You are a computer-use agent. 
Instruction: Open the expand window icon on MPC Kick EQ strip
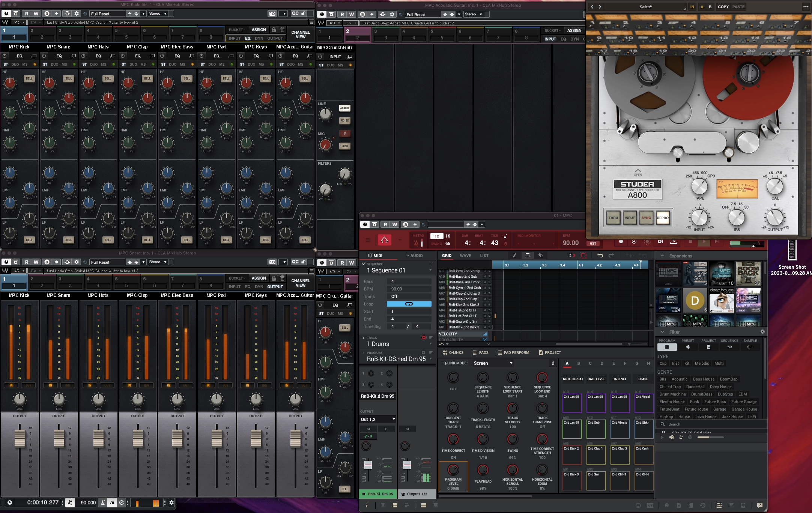(x=34, y=56)
